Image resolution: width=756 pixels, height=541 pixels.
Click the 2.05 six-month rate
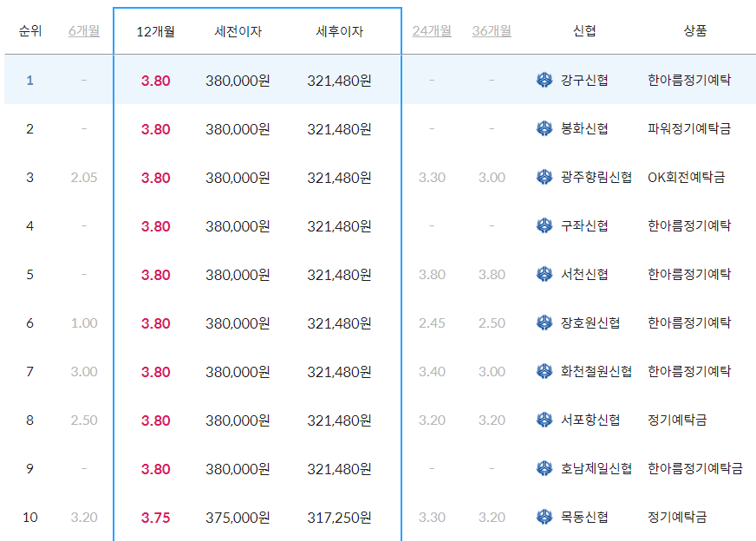pyautogui.click(x=84, y=178)
